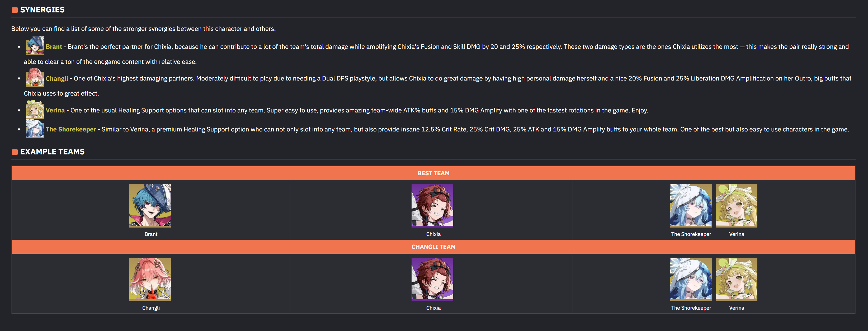Click the Brant name label under Best Team
Screen dimensions: 868x331
tap(151, 234)
